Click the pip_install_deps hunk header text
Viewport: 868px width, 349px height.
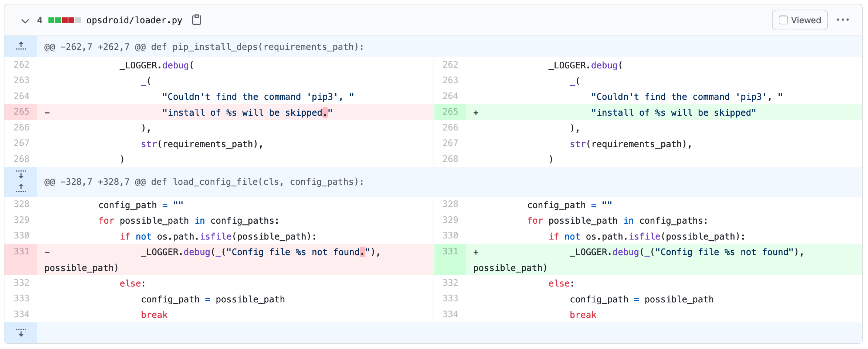[204, 47]
